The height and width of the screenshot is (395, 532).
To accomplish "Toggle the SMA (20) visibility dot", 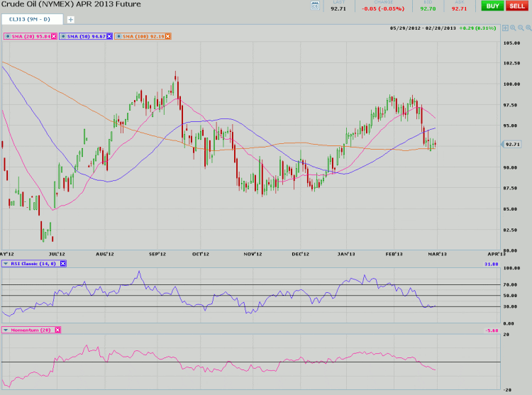I will tap(7, 35).
